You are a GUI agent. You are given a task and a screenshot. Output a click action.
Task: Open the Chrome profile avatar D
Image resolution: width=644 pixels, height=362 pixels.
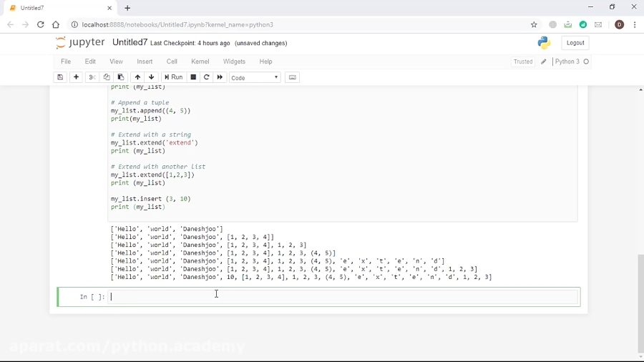click(x=620, y=24)
